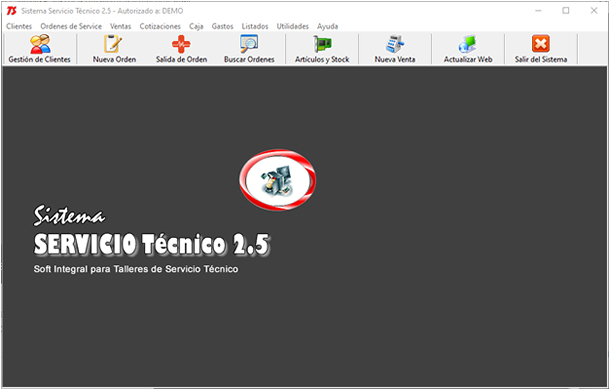Open the Ordenes de Service menu
Image resolution: width=610 pixels, height=389 pixels.
(71, 26)
